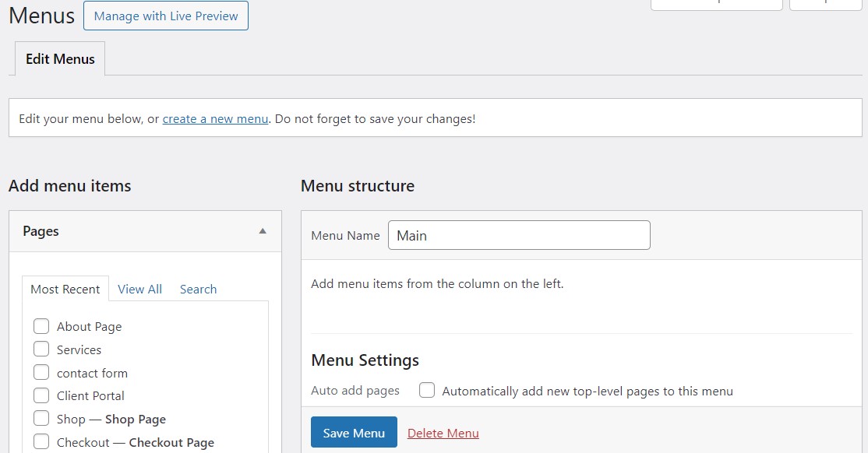
Task: Tick the Services page checkbox
Action: point(41,349)
